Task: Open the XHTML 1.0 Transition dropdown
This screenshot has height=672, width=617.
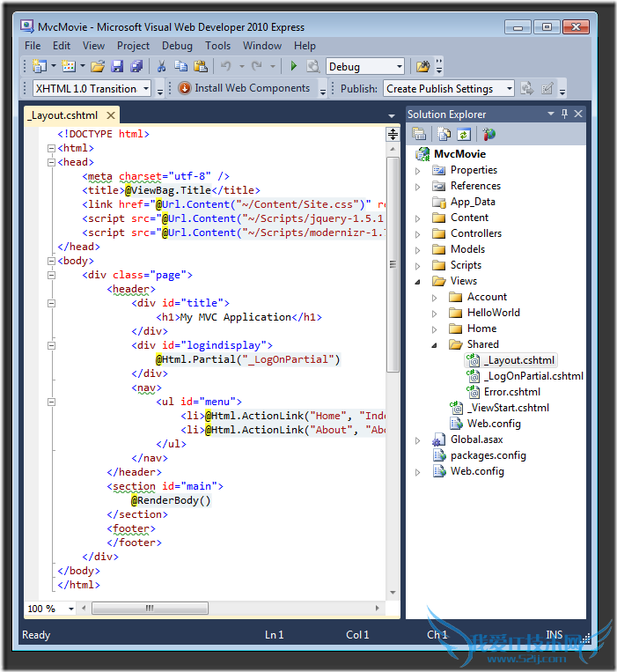Action: click(146, 89)
